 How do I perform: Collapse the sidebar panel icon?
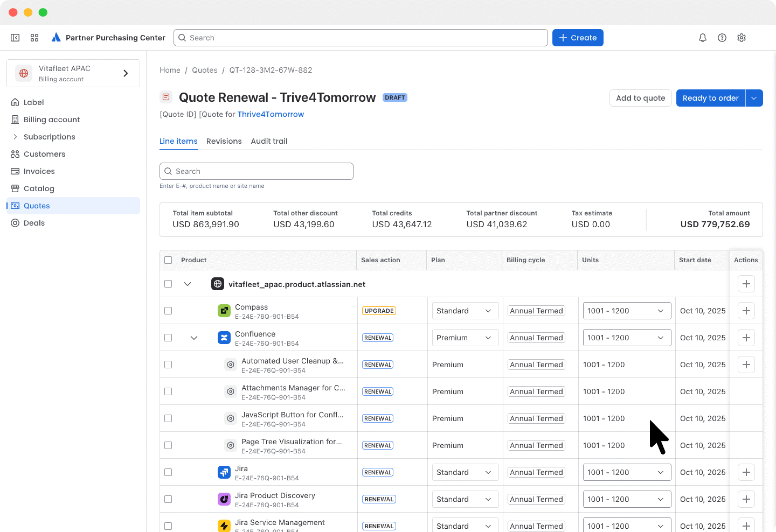tap(15, 38)
